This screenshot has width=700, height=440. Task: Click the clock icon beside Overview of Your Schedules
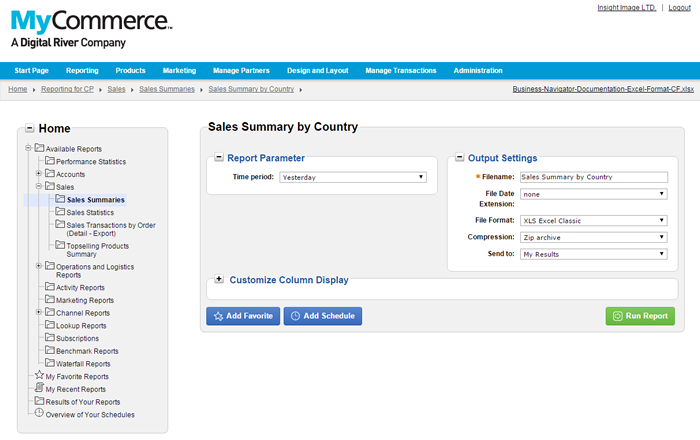click(x=39, y=413)
